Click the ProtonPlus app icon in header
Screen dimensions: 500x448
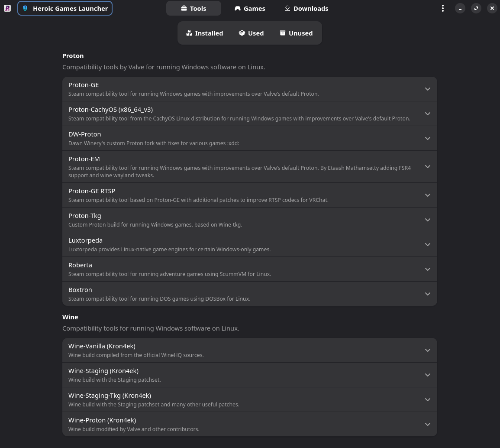click(x=7, y=8)
